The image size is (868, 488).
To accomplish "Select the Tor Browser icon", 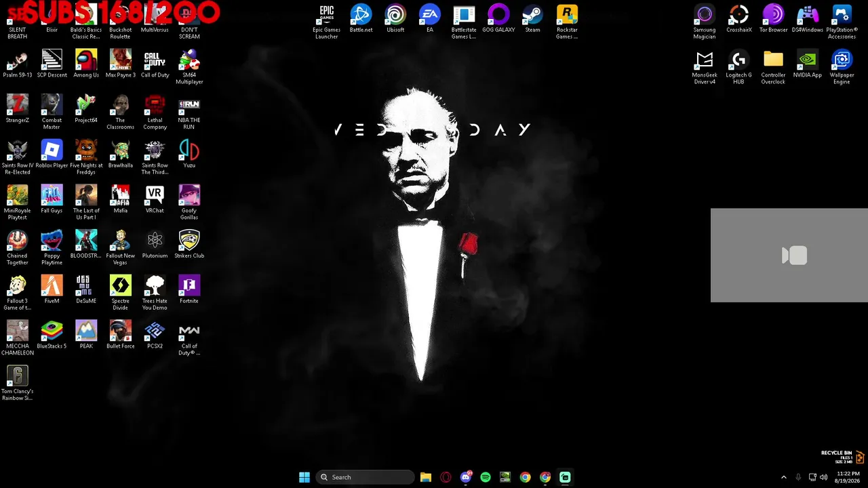I will 773,19.
